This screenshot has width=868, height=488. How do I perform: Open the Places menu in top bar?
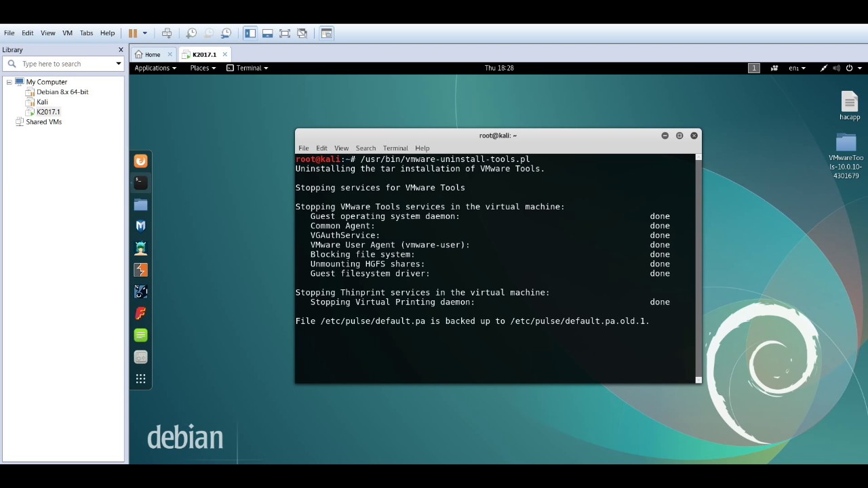click(x=203, y=68)
